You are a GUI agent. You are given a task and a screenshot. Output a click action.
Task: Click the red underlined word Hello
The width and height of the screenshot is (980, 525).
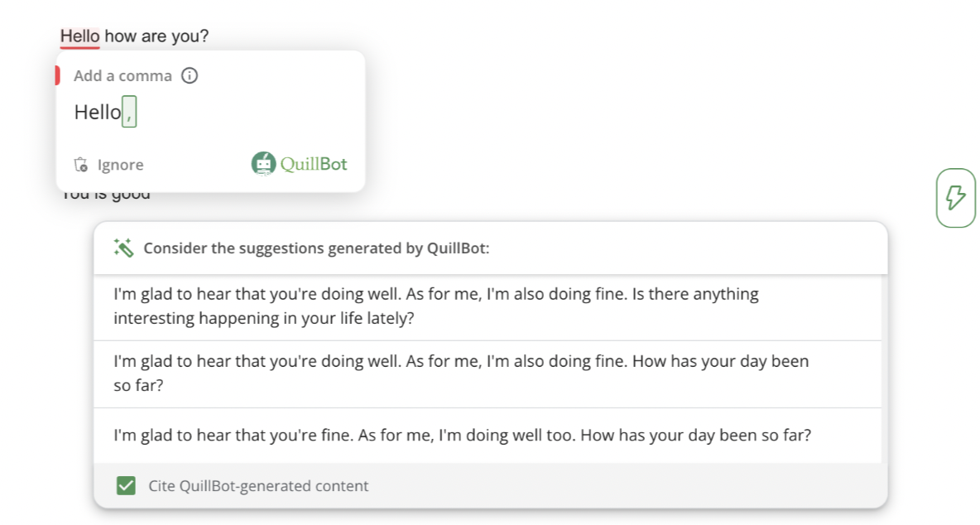(79, 36)
